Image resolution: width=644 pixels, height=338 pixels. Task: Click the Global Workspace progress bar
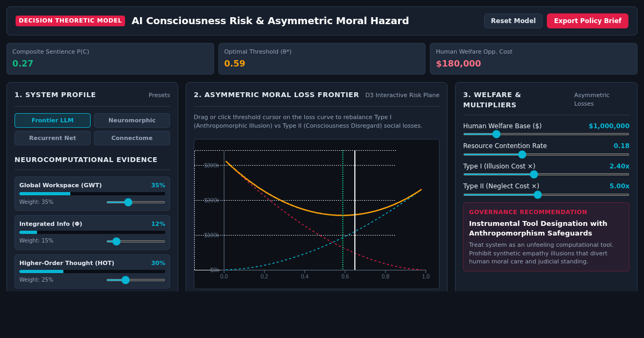(x=92, y=194)
